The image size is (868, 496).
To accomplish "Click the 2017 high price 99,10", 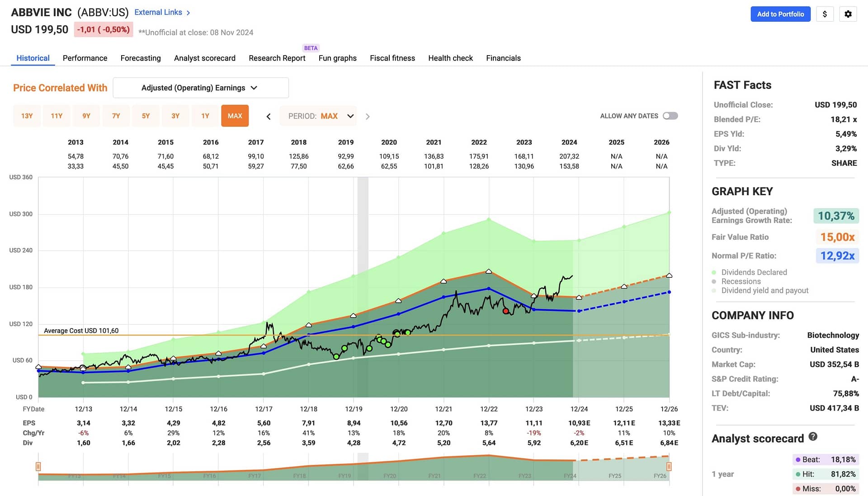I will pyautogui.click(x=256, y=156).
